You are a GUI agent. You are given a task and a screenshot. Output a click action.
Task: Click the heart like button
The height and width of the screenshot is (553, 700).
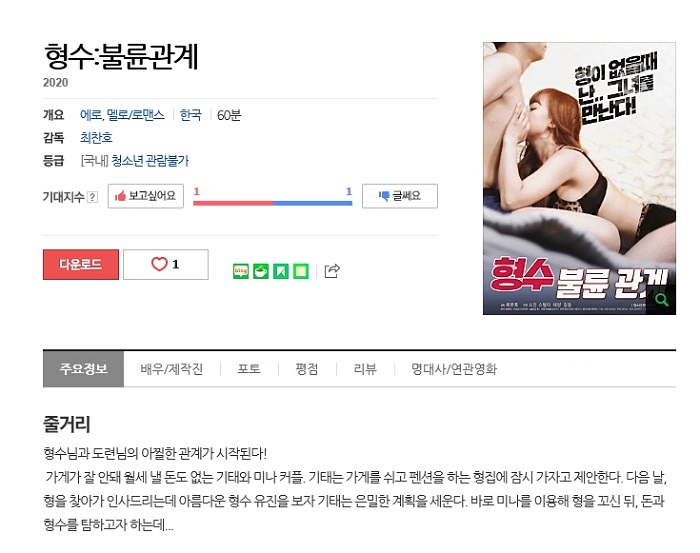click(x=166, y=264)
